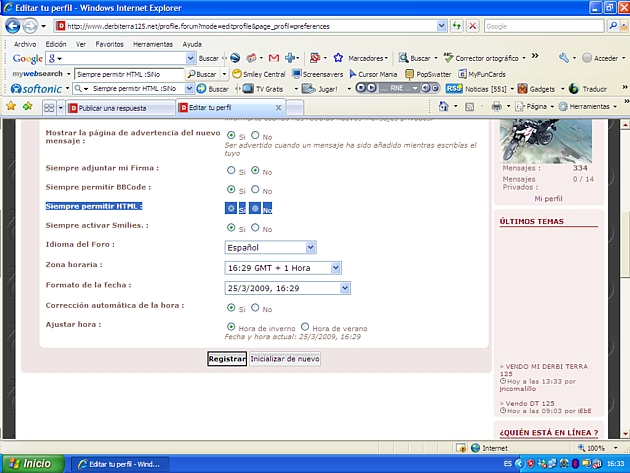Viewport: 630px width, 473px height.
Task: Click the search magnifier beside Google box
Action: (x=613, y=26)
